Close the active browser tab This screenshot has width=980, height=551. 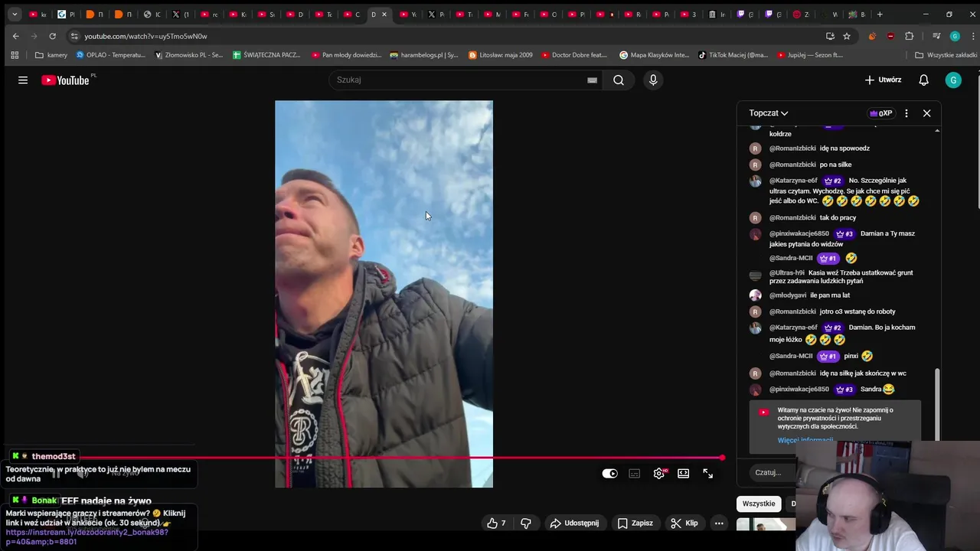click(x=384, y=15)
